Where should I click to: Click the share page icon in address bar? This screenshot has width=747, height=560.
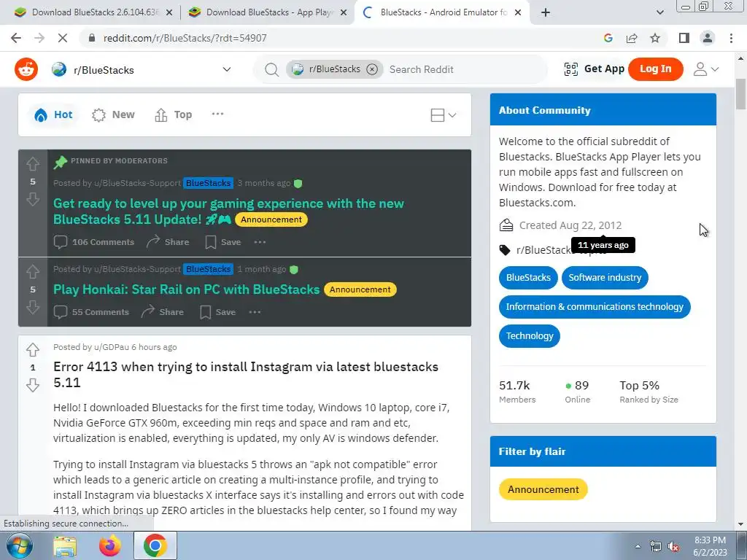(632, 38)
